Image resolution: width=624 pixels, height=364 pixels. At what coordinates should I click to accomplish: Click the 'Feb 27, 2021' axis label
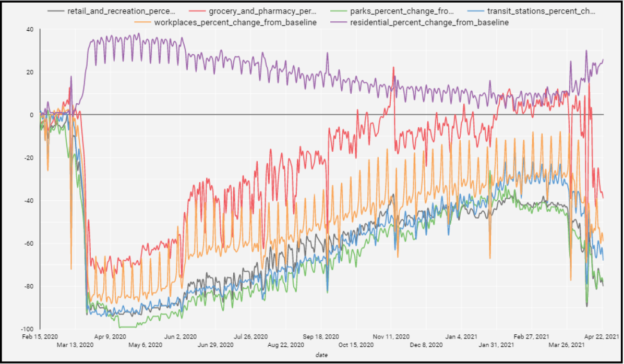(x=532, y=336)
